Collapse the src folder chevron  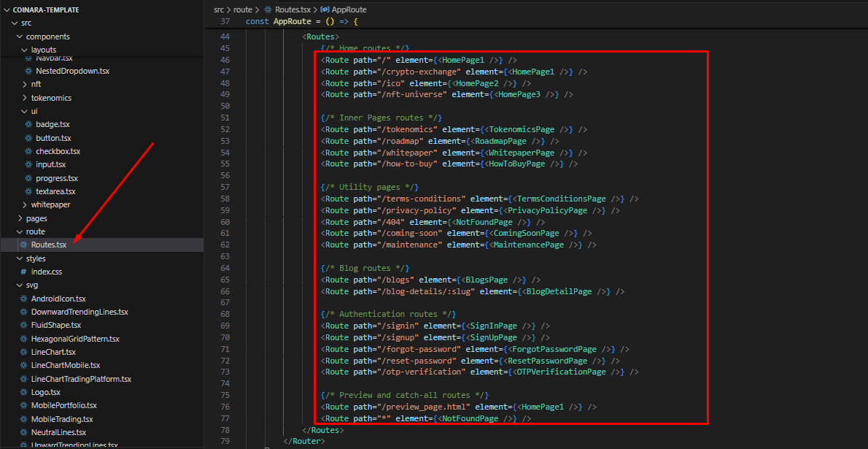tap(15, 23)
